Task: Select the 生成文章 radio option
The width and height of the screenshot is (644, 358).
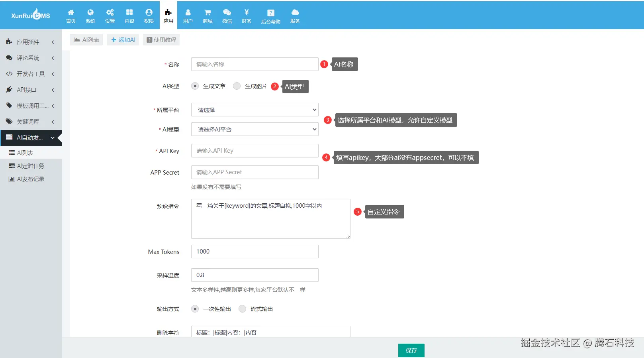Action: [x=195, y=86]
